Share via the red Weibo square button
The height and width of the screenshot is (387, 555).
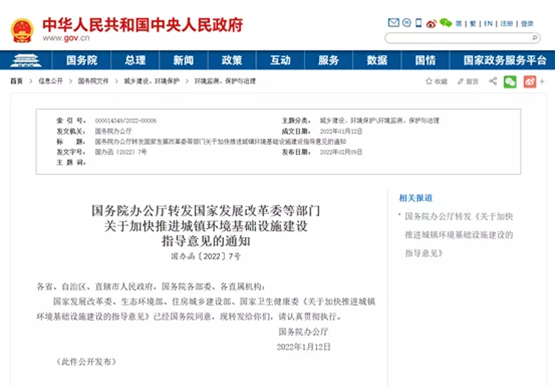(530, 82)
